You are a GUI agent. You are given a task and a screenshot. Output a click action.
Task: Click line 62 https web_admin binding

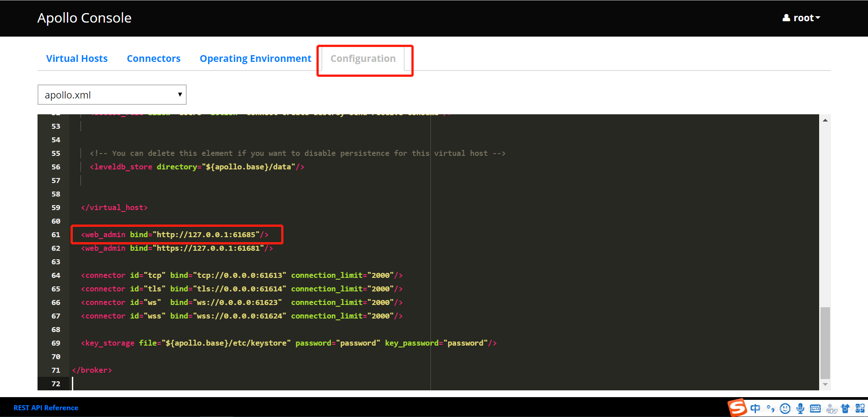(x=177, y=248)
